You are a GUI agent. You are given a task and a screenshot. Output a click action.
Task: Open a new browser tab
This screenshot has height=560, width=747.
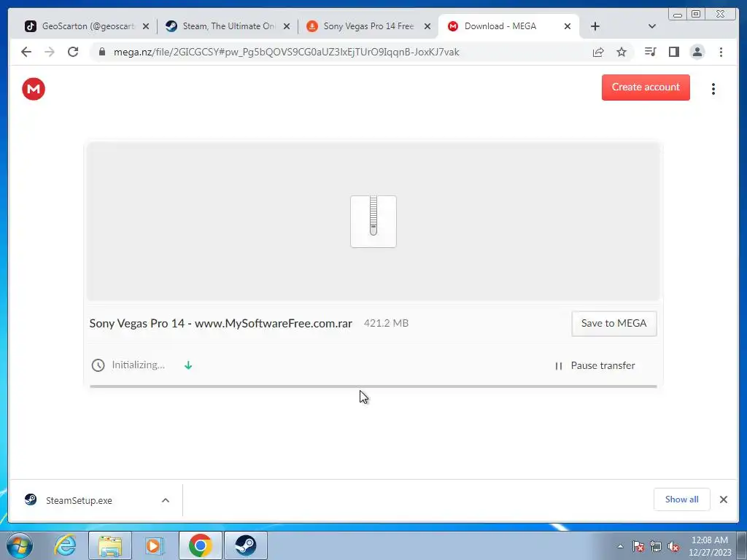[x=595, y=26]
